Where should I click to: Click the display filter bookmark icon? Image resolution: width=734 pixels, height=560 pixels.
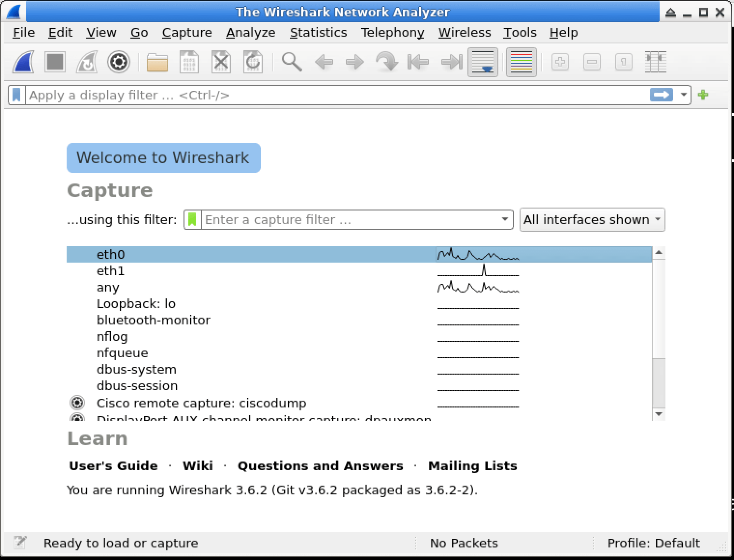point(17,95)
